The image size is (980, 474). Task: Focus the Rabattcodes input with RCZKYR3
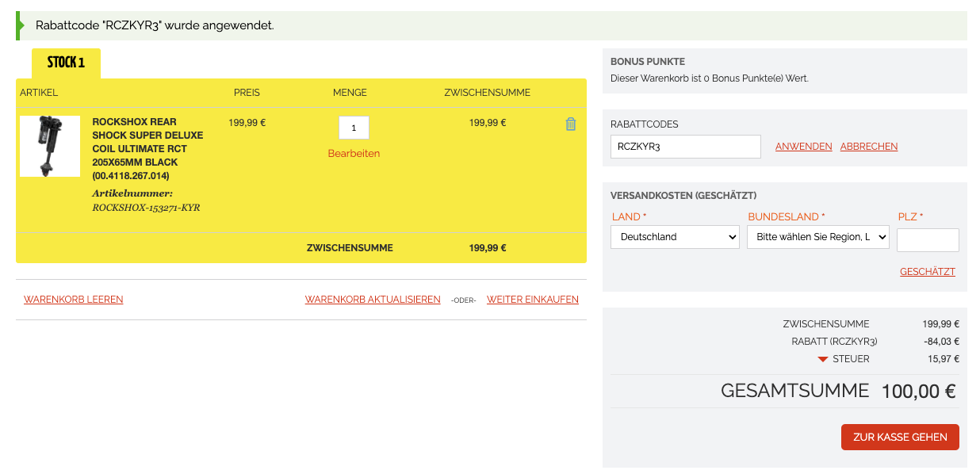(x=685, y=147)
